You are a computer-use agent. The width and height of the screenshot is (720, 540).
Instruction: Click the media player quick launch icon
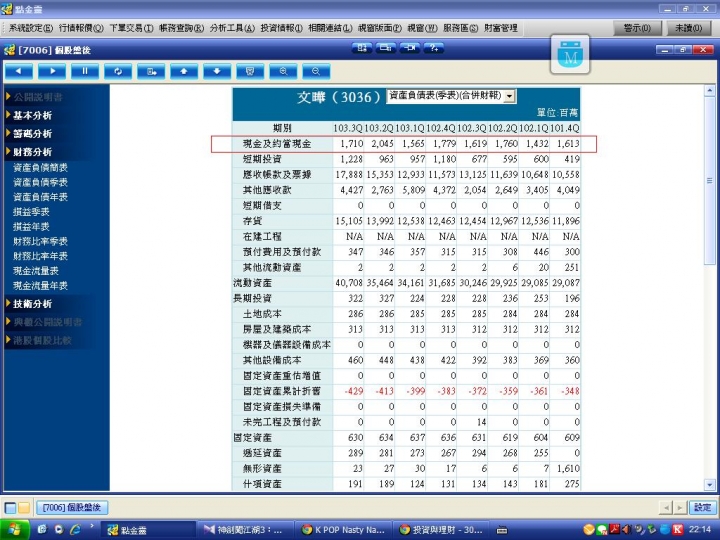58,529
